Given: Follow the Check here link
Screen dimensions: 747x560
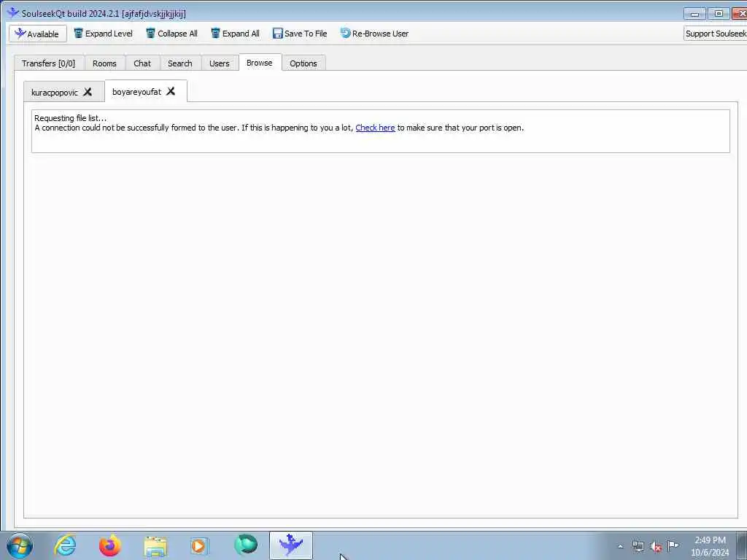Looking at the screenshot, I should click(376, 128).
